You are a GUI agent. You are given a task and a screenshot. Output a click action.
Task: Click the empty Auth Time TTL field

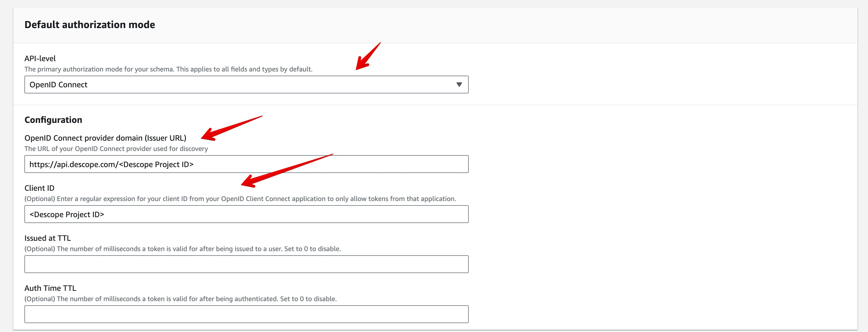click(x=246, y=314)
